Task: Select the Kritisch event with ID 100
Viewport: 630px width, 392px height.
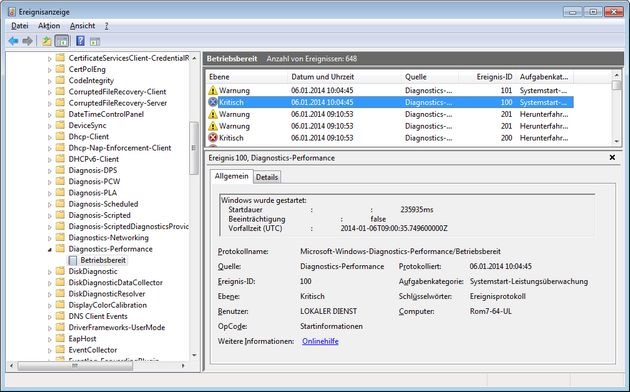Action: point(390,102)
